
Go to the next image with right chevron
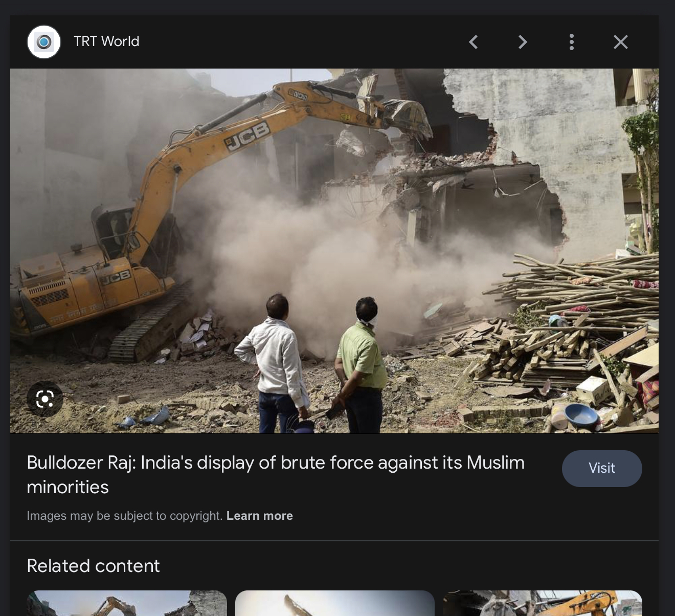[x=523, y=42]
